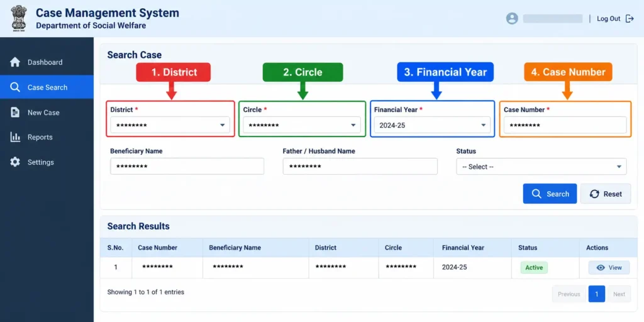Click the user profile avatar icon
This screenshot has width=644, height=322.
[x=512, y=18]
